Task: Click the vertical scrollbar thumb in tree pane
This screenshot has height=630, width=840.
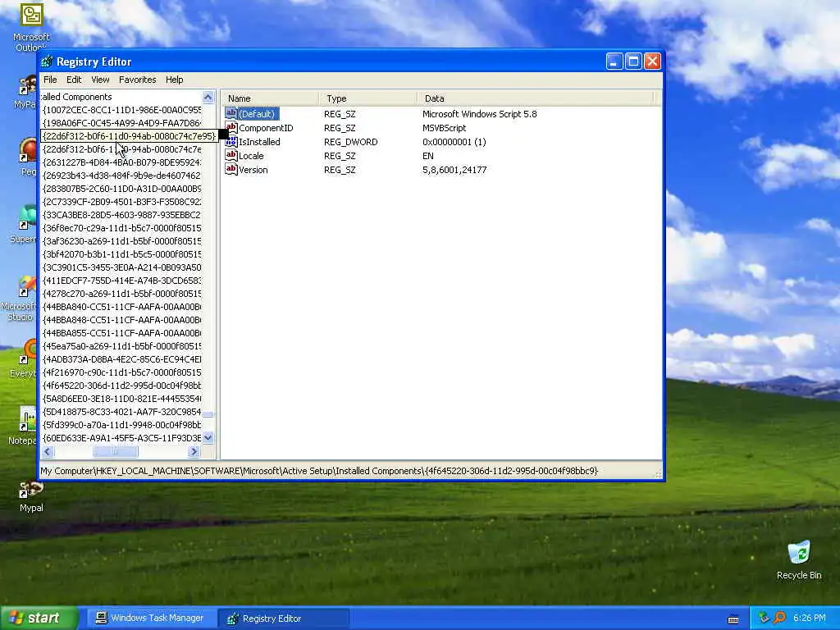Action: [208, 414]
